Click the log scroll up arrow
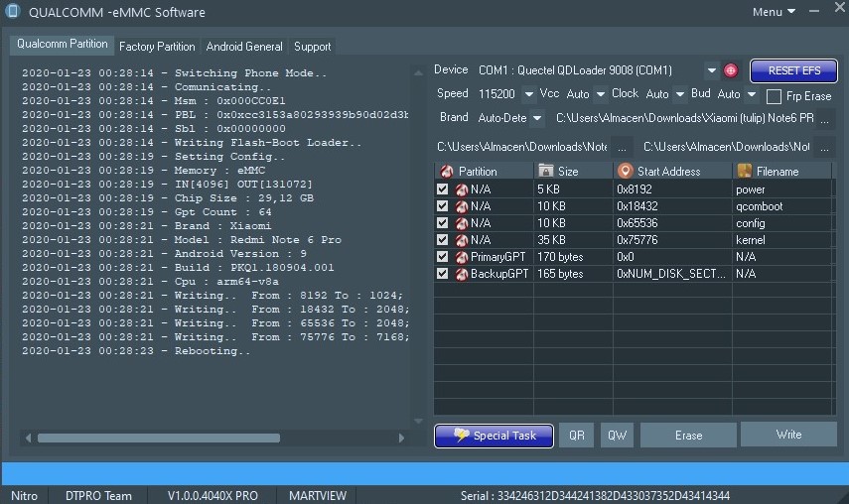Screen dimensions: 849x504 (x=418, y=72)
